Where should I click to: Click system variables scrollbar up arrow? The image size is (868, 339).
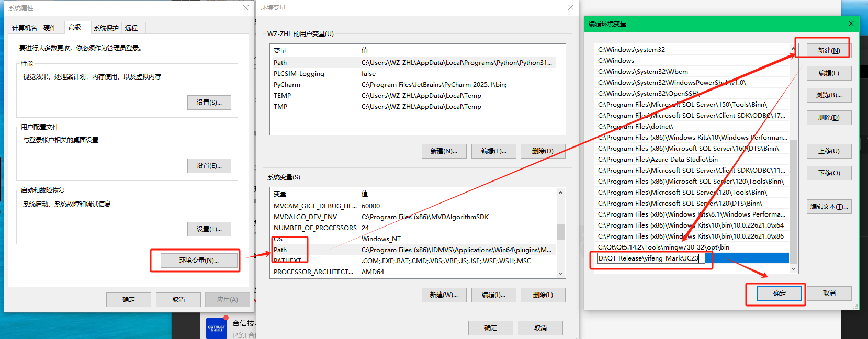560,193
